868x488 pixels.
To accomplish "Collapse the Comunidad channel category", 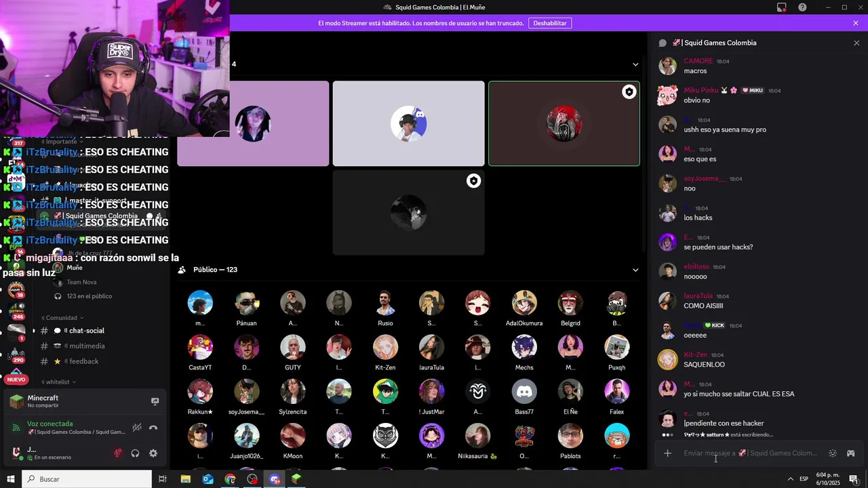I will pos(62,318).
